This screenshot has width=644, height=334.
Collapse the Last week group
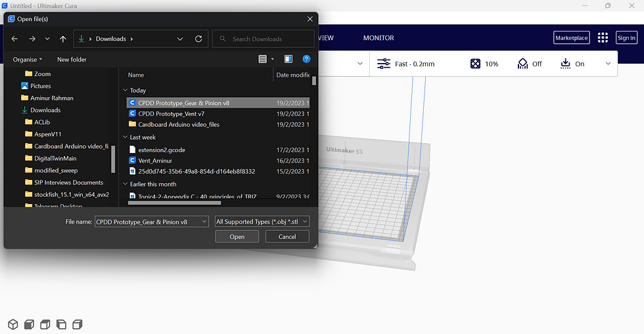pos(126,137)
